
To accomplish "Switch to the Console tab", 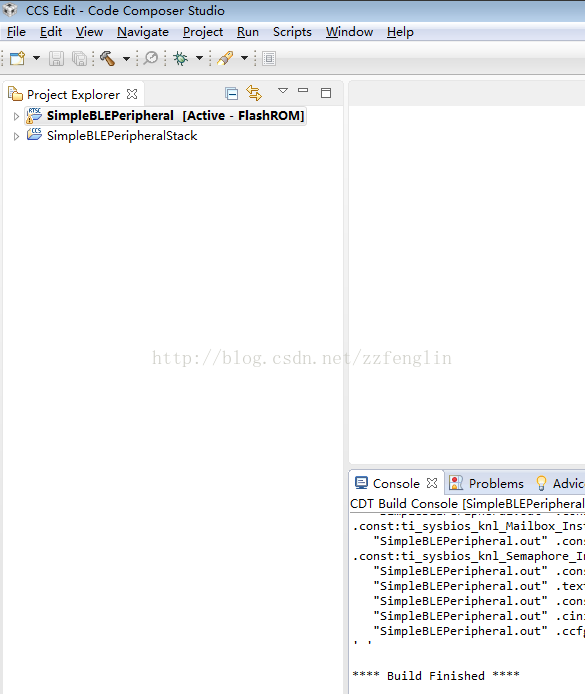I will tap(396, 483).
